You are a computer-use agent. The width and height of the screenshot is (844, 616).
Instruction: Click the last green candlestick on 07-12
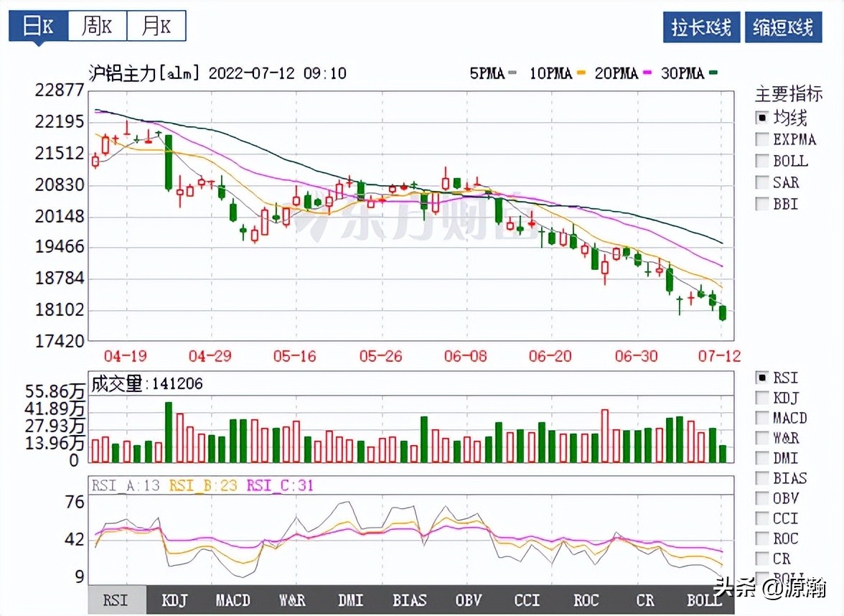coord(722,313)
